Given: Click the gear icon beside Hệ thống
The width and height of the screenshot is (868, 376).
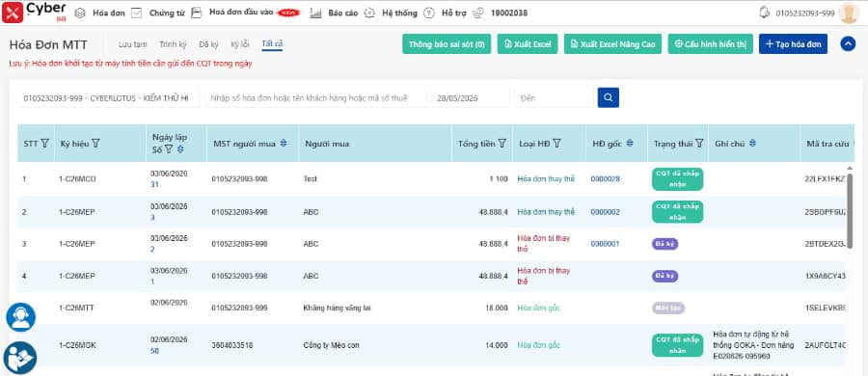Looking at the screenshot, I should [x=369, y=13].
